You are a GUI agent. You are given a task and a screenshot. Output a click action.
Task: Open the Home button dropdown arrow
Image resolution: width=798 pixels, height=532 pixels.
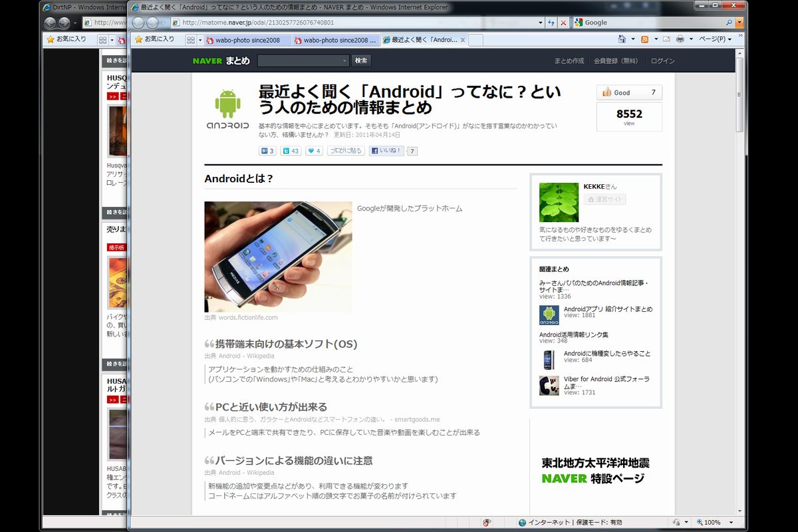click(x=632, y=39)
